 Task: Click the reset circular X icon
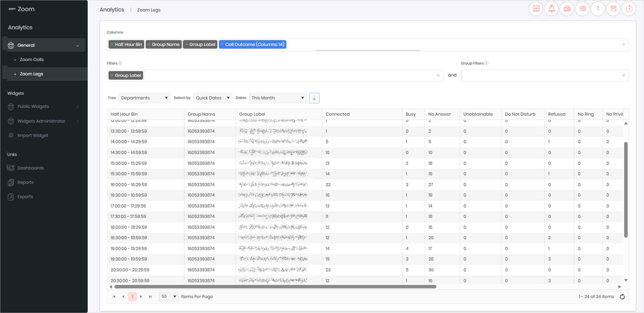tap(629, 9)
